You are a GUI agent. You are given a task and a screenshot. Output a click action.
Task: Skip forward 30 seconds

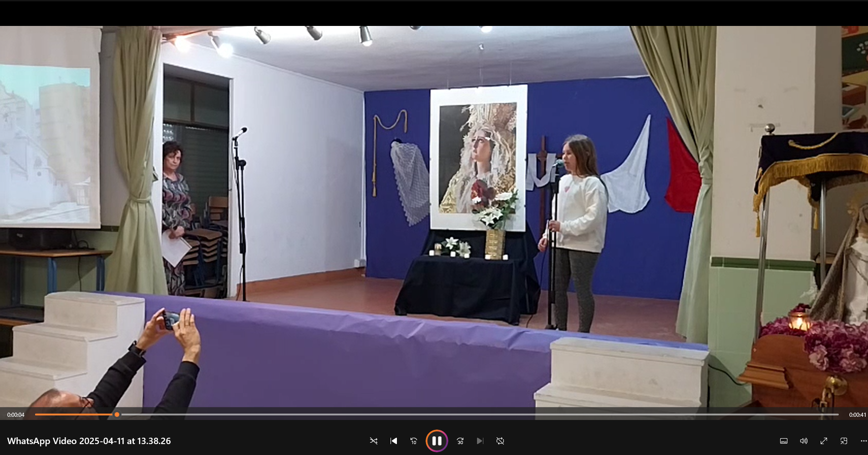pos(460,441)
